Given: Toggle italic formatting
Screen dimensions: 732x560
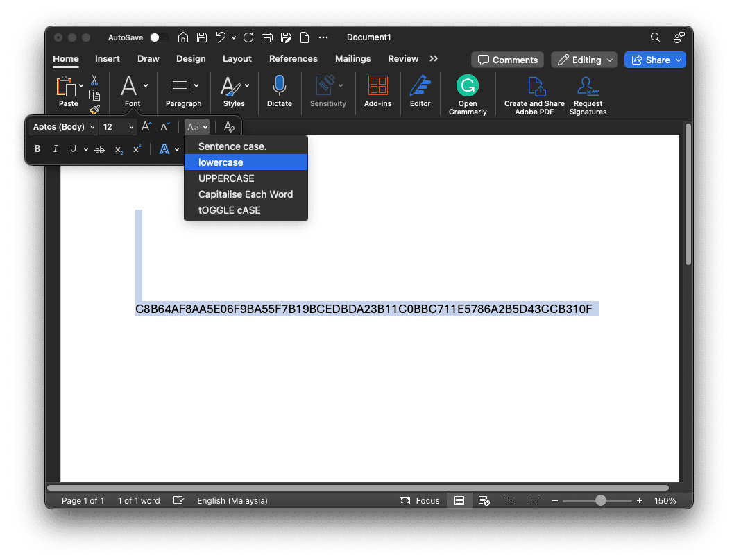Looking at the screenshot, I should point(56,149).
